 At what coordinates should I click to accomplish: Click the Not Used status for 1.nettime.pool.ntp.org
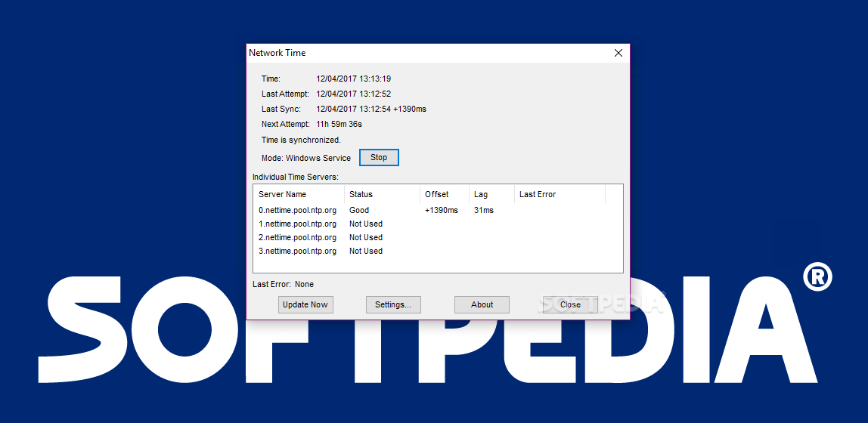pos(366,224)
